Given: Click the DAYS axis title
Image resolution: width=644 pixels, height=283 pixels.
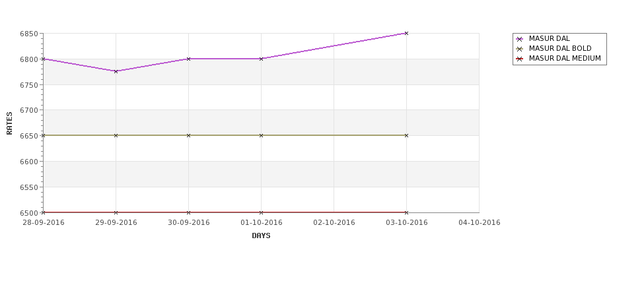Looking at the screenshot, I should pyautogui.click(x=261, y=236).
